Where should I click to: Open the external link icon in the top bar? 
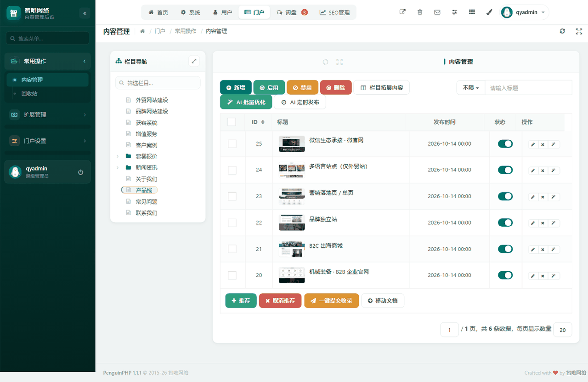tap(403, 12)
